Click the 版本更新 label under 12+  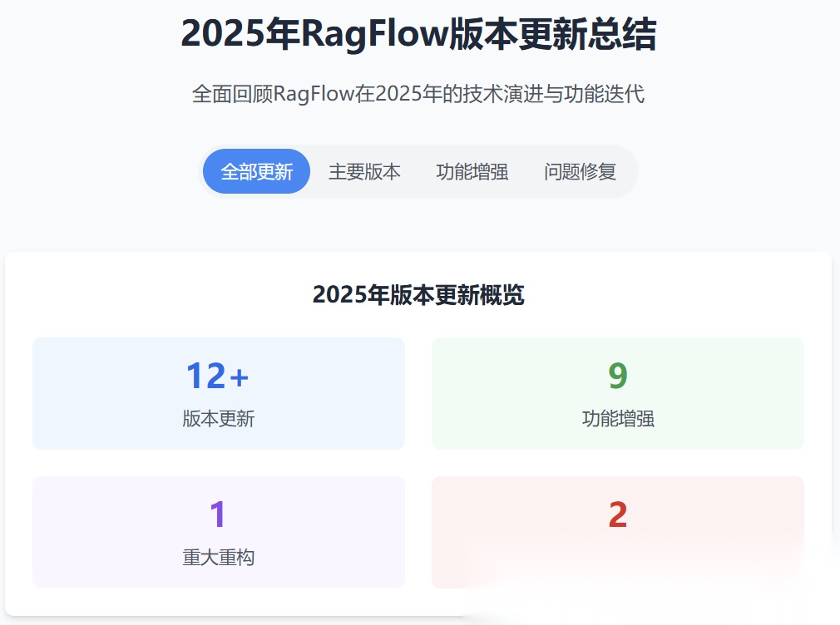click(x=219, y=418)
